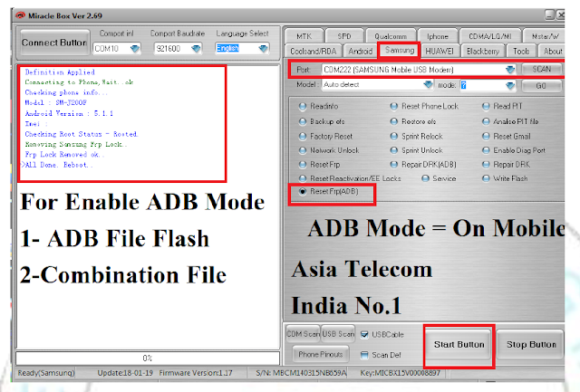Select the Restore efs option
The height and width of the screenshot is (392, 580).
point(394,121)
